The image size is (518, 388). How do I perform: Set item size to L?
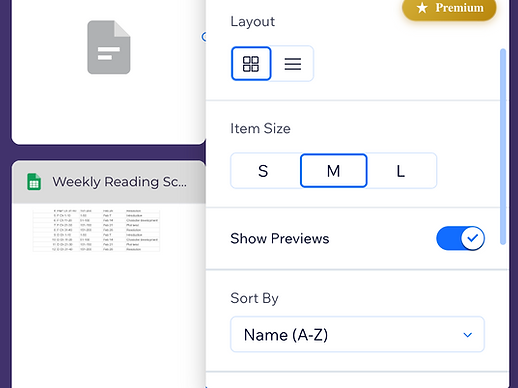click(x=401, y=171)
